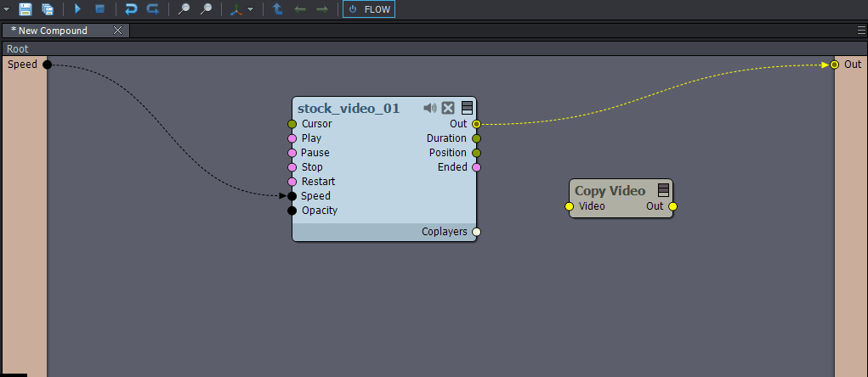The height and width of the screenshot is (377, 868).
Task: Click the Speed input pin on stock_video_01
Action: [292, 195]
